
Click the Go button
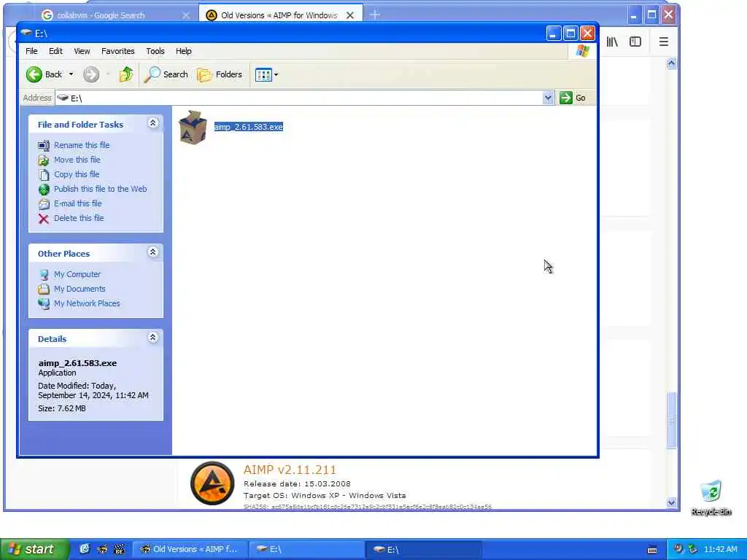click(573, 98)
